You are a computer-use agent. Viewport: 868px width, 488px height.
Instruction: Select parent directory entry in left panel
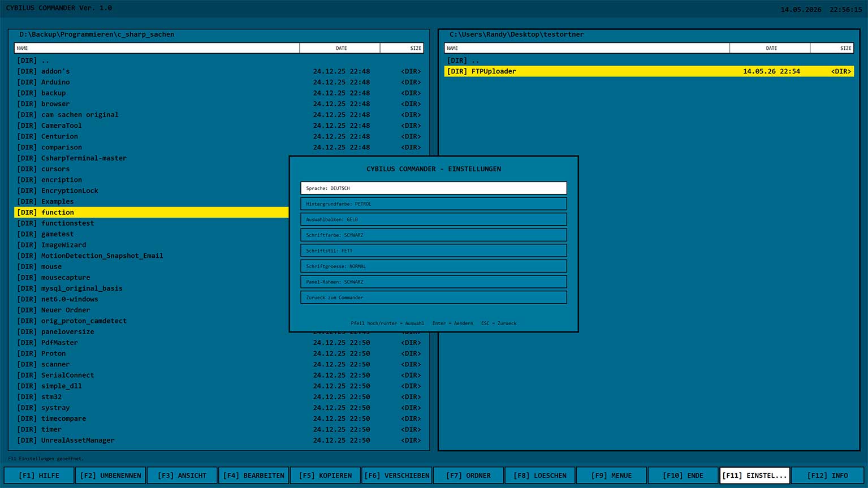[219, 61]
